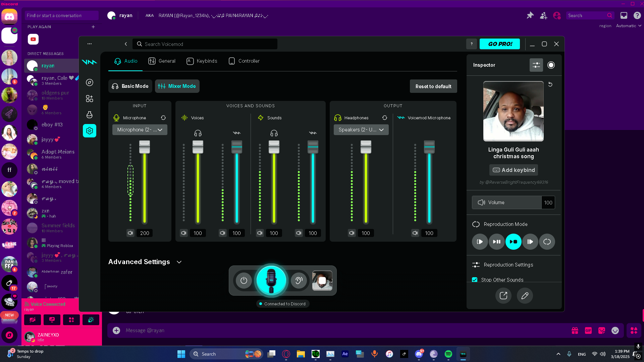Expand Advanced Settings section

point(179,262)
